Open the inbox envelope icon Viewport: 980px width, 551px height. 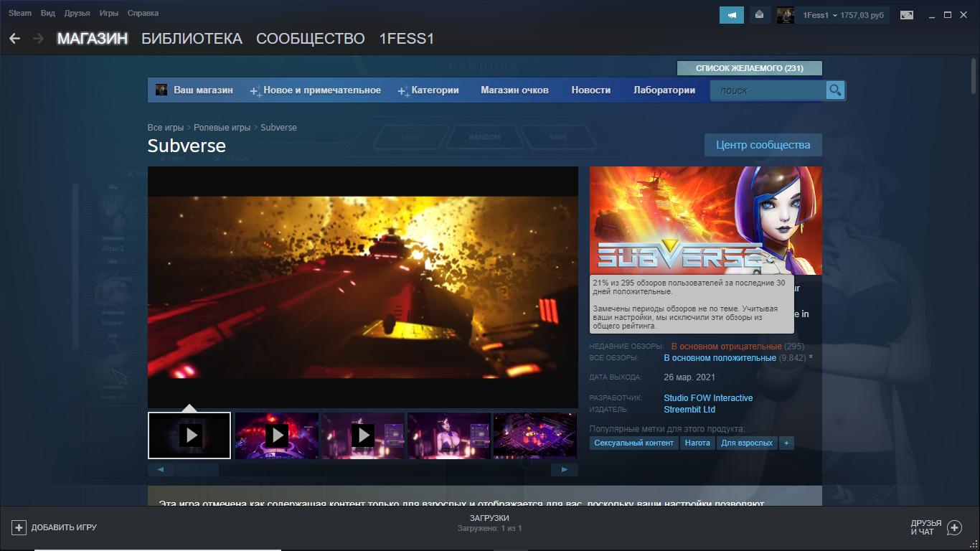click(760, 15)
